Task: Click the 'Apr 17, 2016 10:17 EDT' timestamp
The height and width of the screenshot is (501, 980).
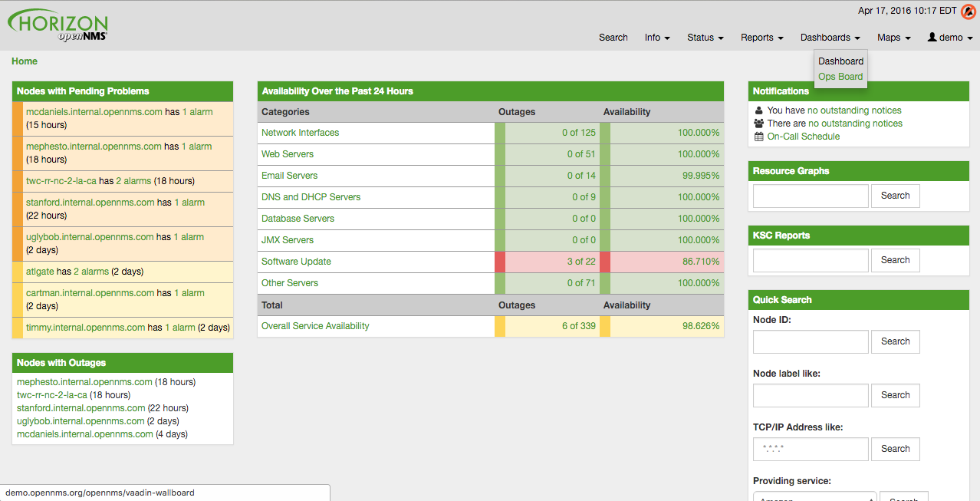Action: point(907,11)
